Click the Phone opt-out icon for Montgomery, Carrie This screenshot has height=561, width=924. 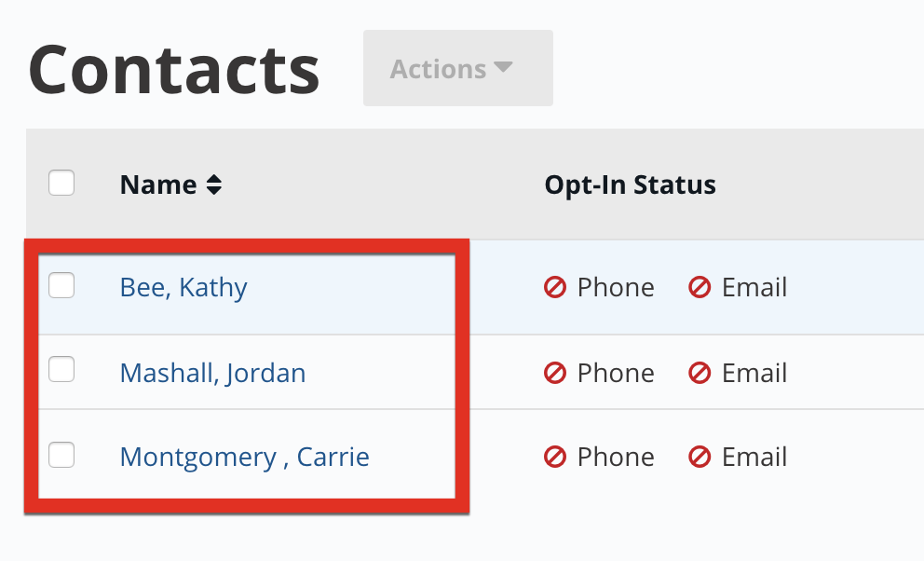(554, 457)
